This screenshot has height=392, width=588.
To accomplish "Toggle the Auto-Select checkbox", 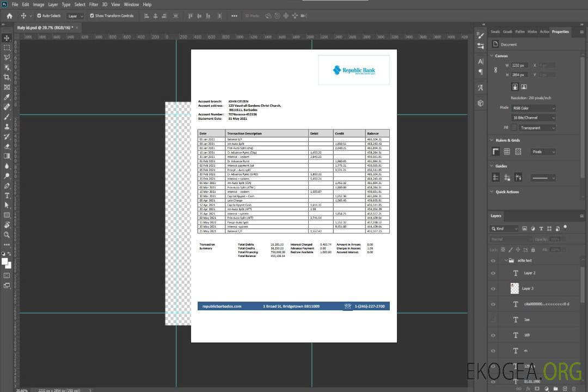I will 39,16.
